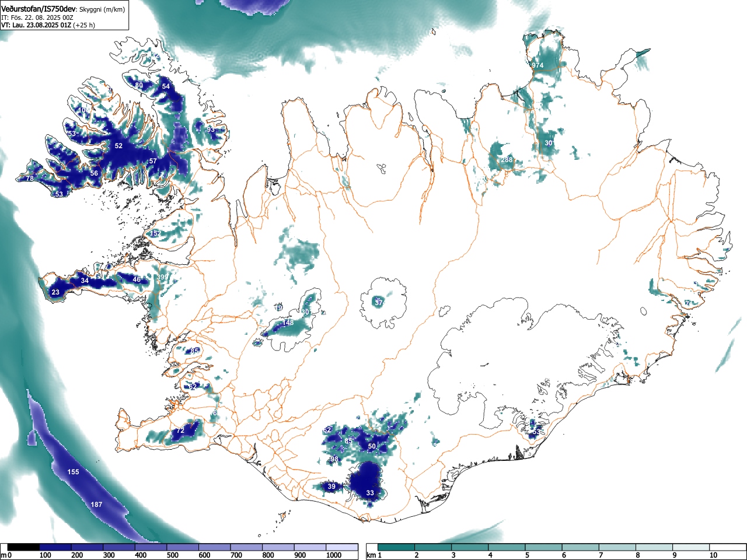Click the dark teal 1–2 km legend swatch
This screenshot has width=747, height=560.
pos(396,547)
